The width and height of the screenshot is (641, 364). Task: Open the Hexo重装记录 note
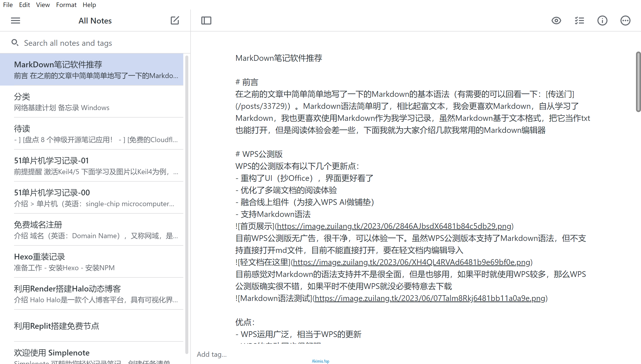coord(92,262)
